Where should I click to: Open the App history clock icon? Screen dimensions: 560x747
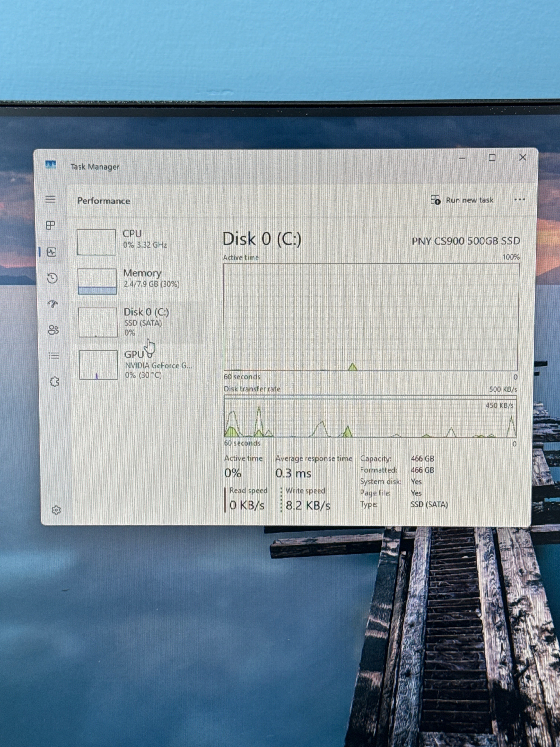pyautogui.click(x=52, y=278)
